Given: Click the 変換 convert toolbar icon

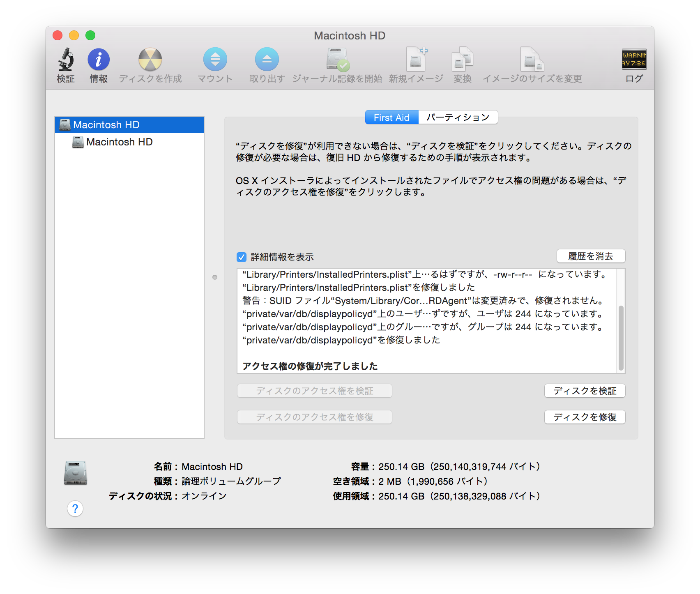Looking at the screenshot, I should [463, 60].
